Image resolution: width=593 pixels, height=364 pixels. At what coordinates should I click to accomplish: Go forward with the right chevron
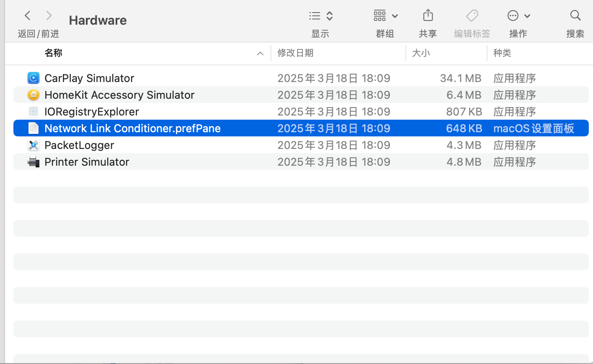pyautogui.click(x=49, y=16)
